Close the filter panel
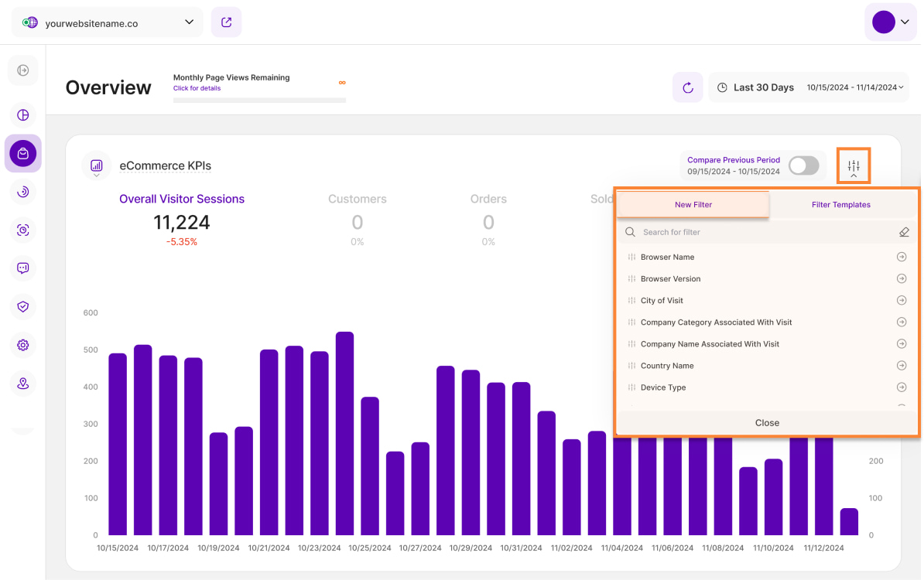Image resolution: width=924 pixels, height=580 pixels. 767,423
